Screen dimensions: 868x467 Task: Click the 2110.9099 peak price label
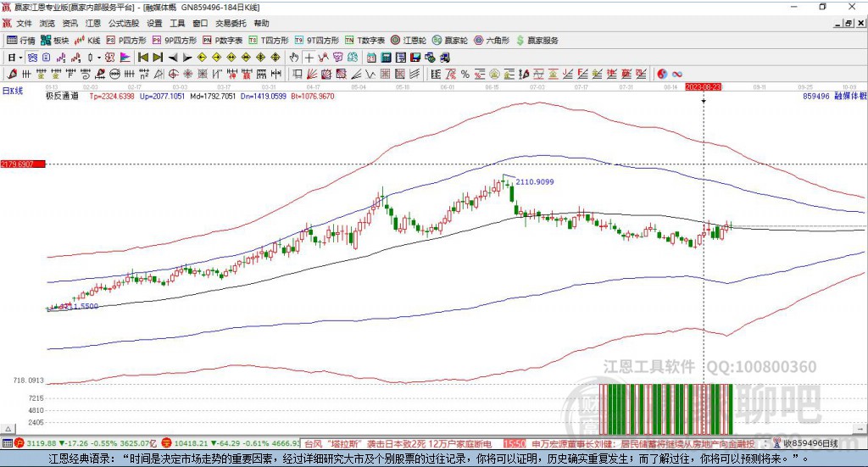click(535, 182)
